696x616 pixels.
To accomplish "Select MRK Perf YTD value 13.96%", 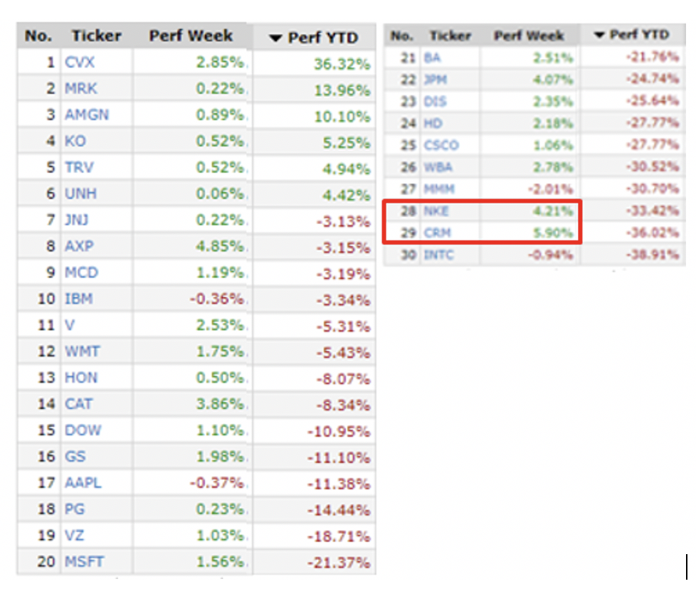I will coord(342,90).
